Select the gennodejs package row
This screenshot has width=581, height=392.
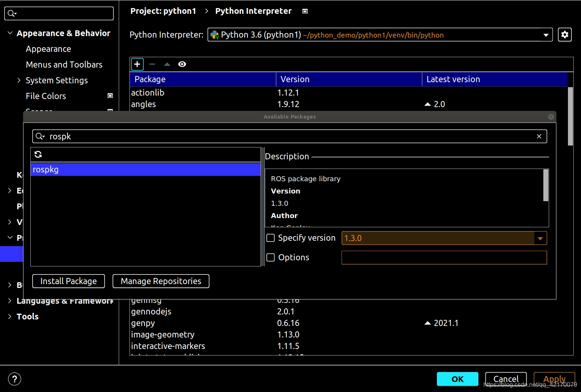click(349, 311)
